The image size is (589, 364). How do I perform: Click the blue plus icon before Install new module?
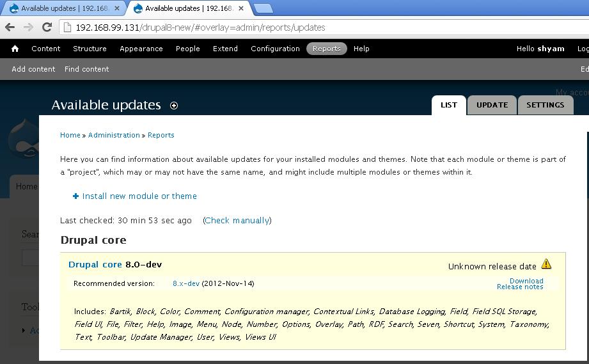point(75,196)
